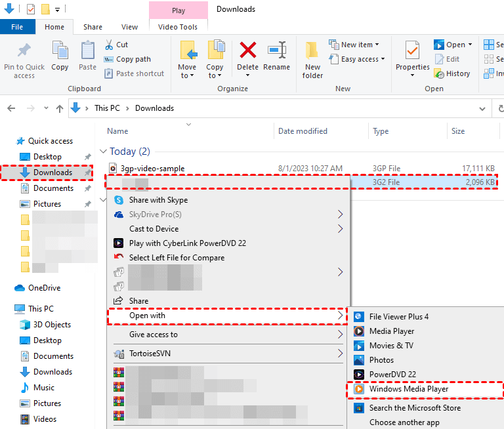Switch to the View ribbon tab
Viewport: 504px width, 429px height.
(129, 27)
